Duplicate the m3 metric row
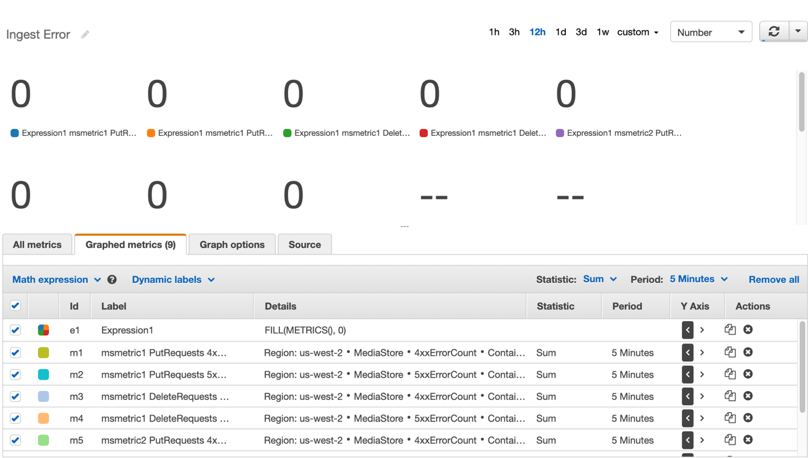This screenshot has width=808, height=458. pos(730,396)
